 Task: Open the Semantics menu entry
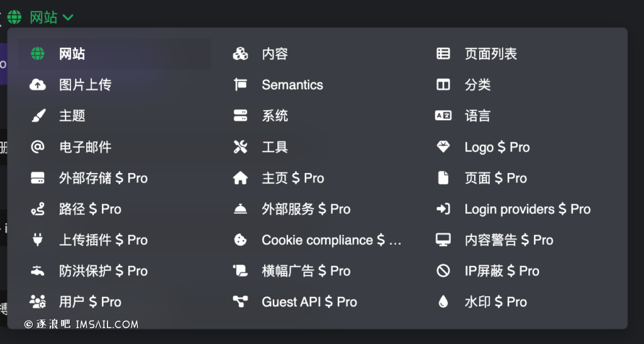292,85
